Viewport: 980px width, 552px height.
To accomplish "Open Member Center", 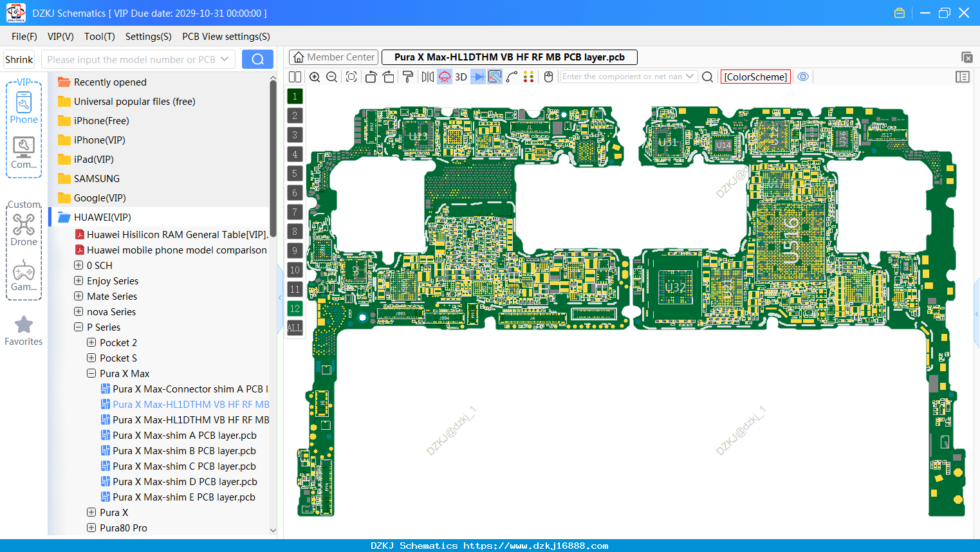I will (333, 57).
